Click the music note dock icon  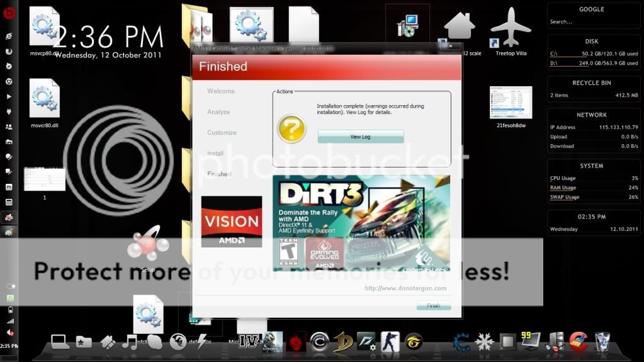pyautogui.click(x=130, y=342)
